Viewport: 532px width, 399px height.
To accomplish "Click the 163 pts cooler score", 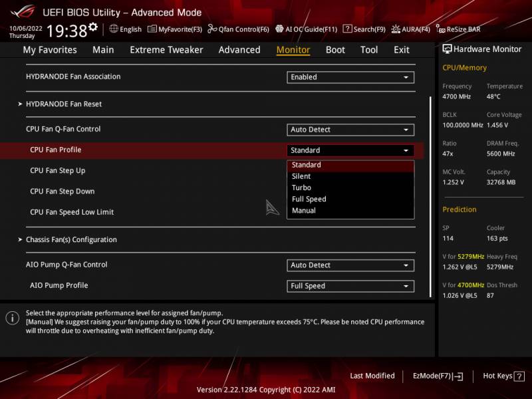I will (497, 239).
